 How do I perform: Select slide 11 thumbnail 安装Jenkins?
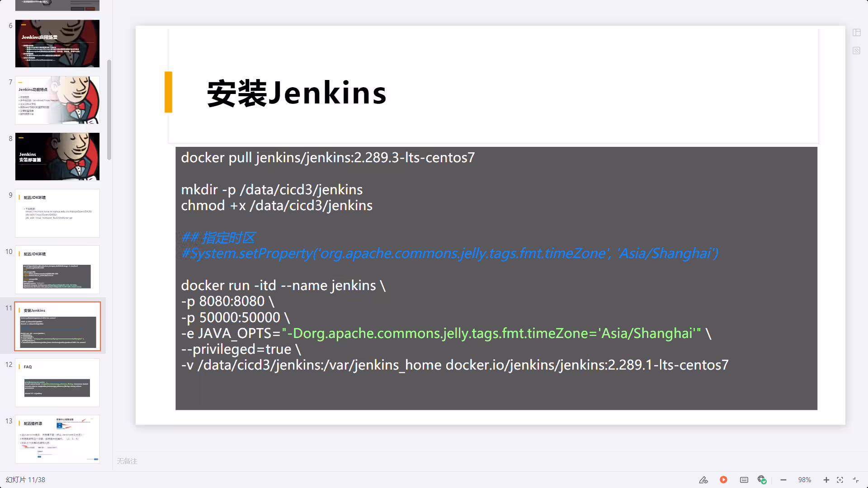57,326
